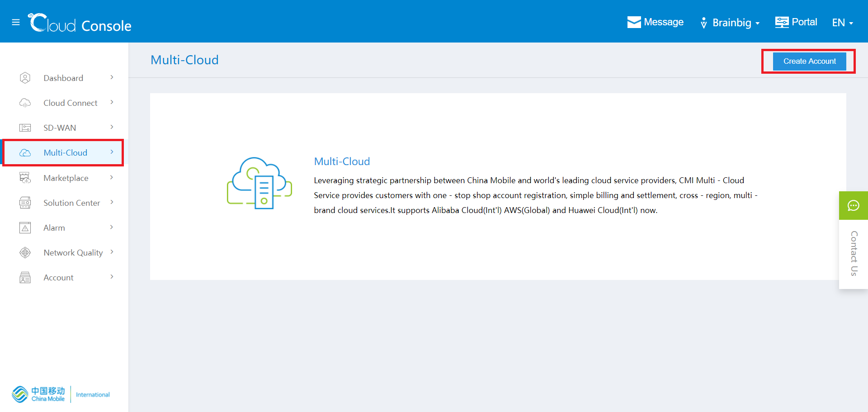This screenshot has height=412, width=868.
Task: Click the Create Account button
Action: tap(809, 61)
